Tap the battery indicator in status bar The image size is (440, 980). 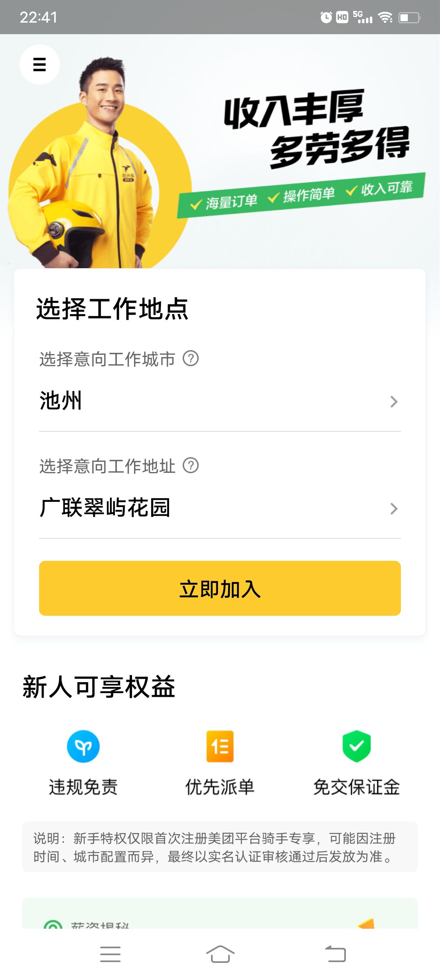click(x=409, y=17)
